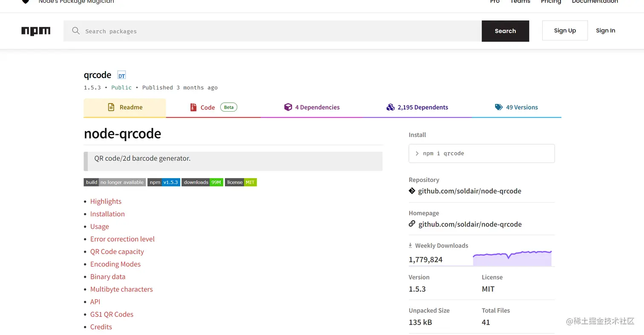Image resolution: width=644 pixels, height=335 pixels.
Task: Click the license MIT badge
Action: [x=241, y=182]
